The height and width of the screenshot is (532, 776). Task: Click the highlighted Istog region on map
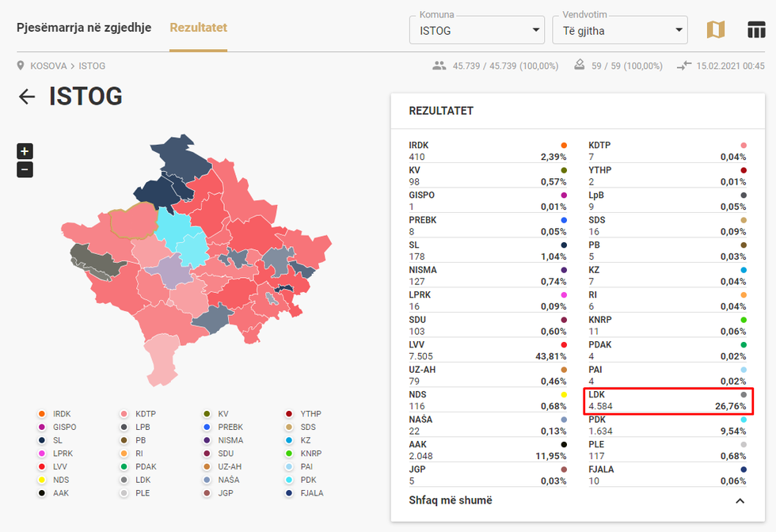[x=133, y=220]
